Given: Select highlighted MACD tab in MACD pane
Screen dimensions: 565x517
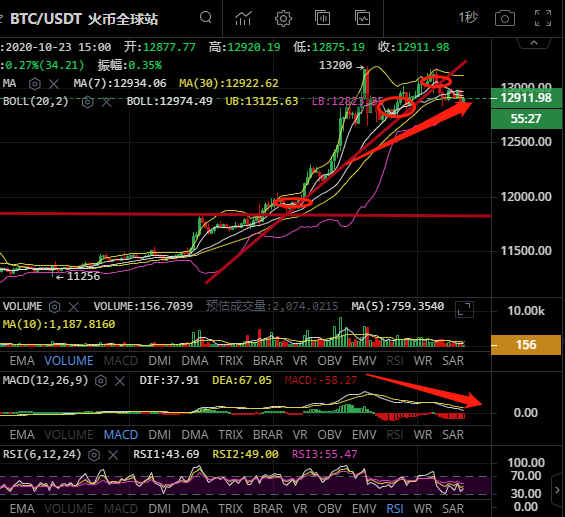Looking at the screenshot, I should [121, 435].
